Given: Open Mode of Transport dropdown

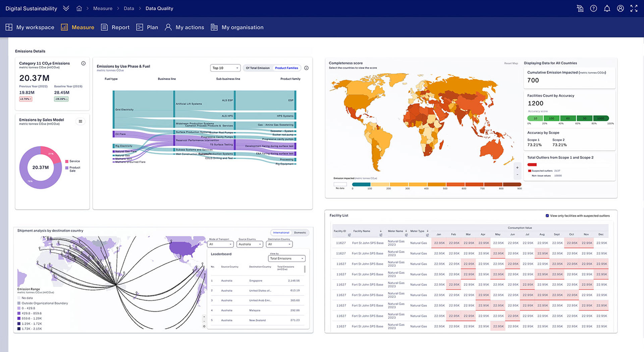Looking at the screenshot, I should pos(221,244).
